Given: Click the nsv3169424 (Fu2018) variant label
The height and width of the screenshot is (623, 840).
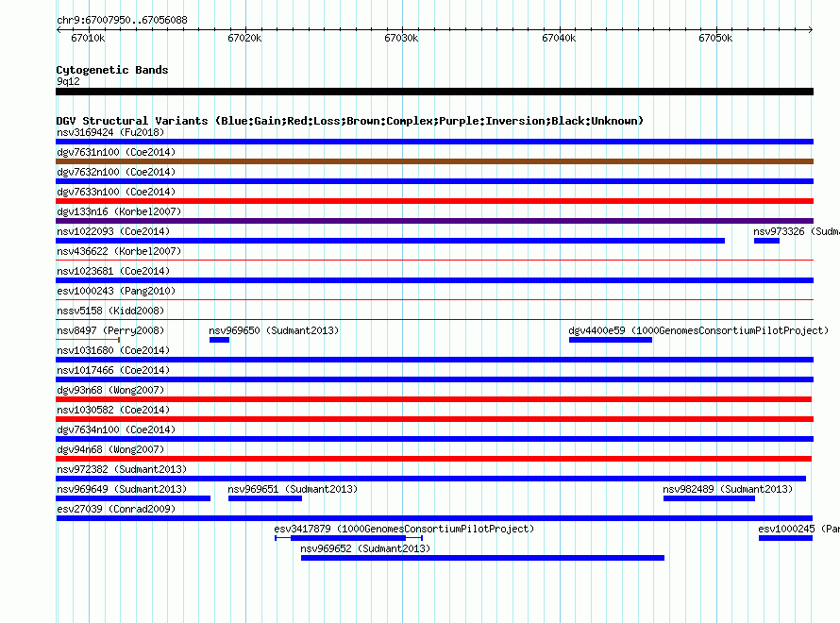Looking at the screenshot, I should pos(110,132).
